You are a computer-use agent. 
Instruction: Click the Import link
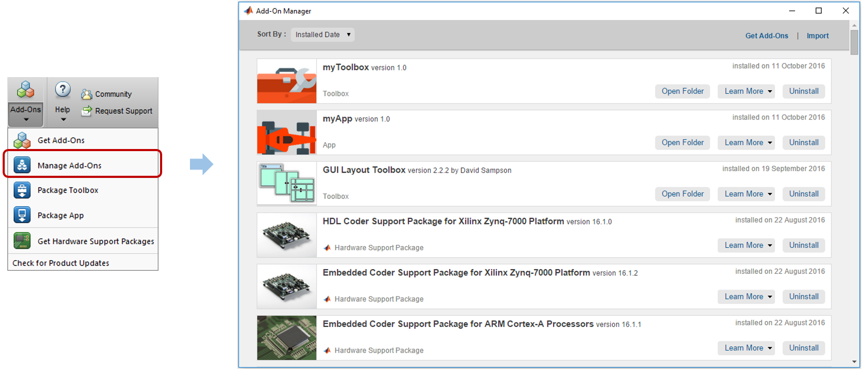(817, 36)
